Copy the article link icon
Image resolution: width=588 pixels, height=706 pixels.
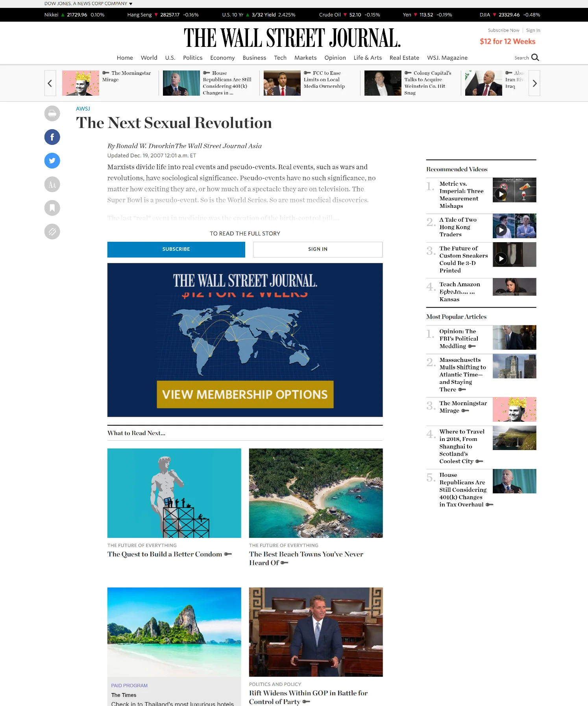tap(52, 232)
